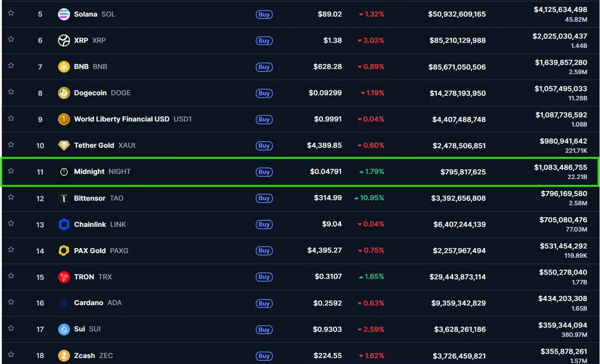Star Chainlink for the watchlist

pos(11,223)
